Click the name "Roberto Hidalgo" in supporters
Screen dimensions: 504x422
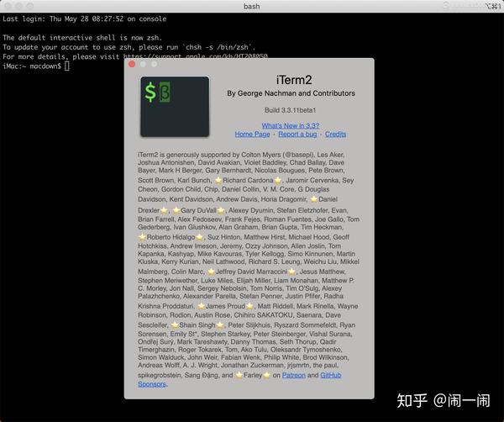pyautogui.click(x=171, y=237)
